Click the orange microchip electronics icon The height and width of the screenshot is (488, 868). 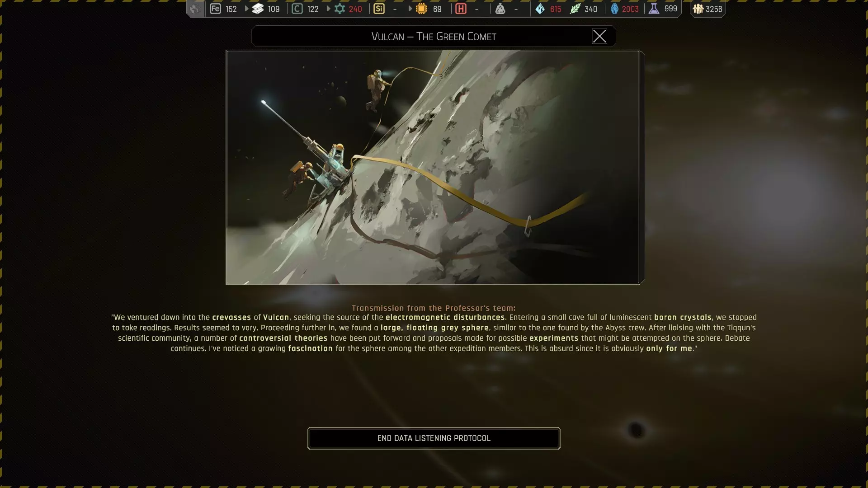tap(421, 9)
